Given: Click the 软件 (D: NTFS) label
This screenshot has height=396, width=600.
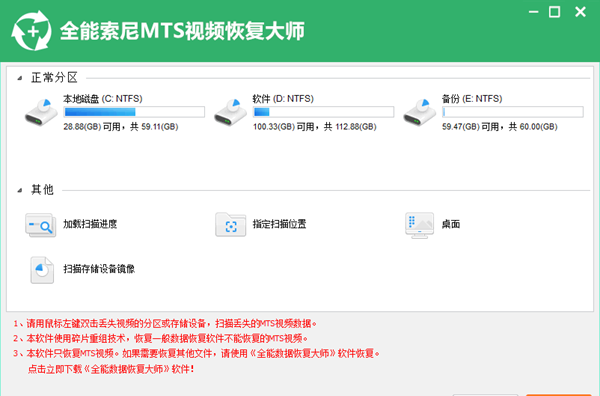Looking at the screenshot, I should click(x=283, y=99).
